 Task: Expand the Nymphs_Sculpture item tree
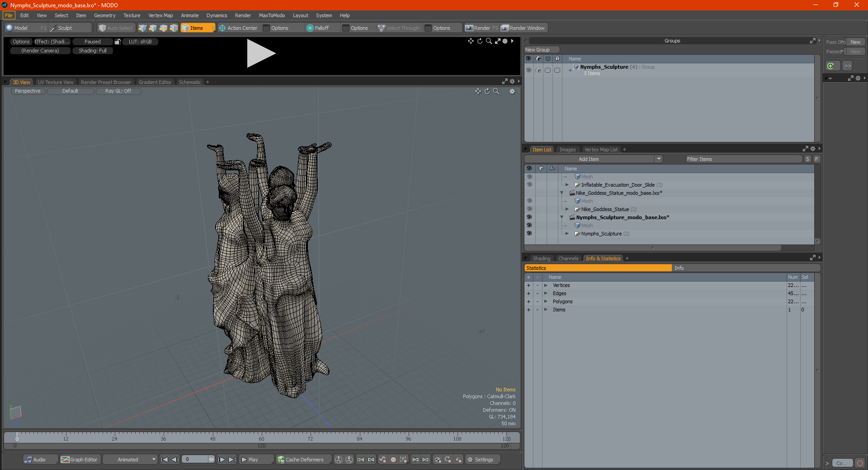pyautogui.click(x=567, y=234)
